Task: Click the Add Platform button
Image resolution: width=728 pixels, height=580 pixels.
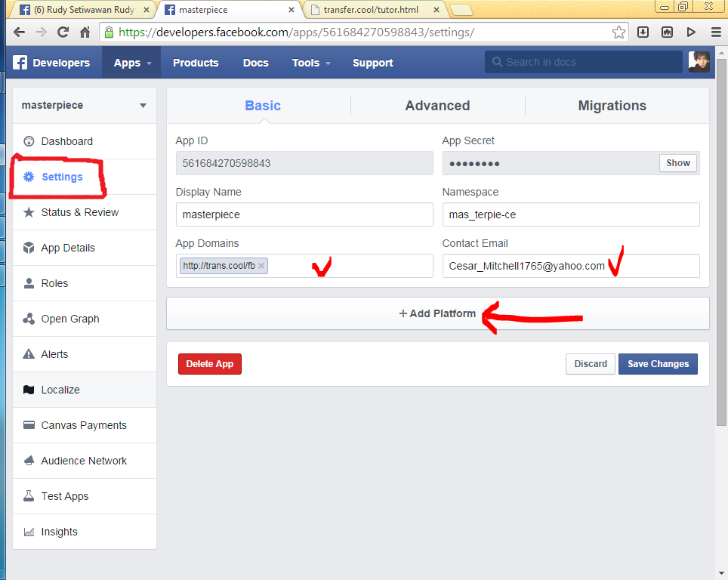Action: (437, 313)
